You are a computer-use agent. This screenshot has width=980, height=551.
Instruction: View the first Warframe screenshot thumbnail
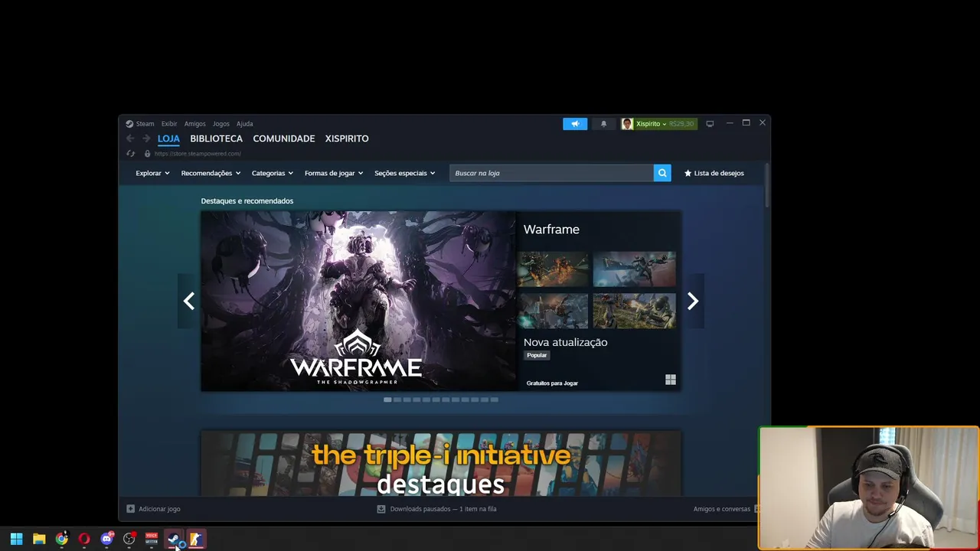click(x=553, y=269)
